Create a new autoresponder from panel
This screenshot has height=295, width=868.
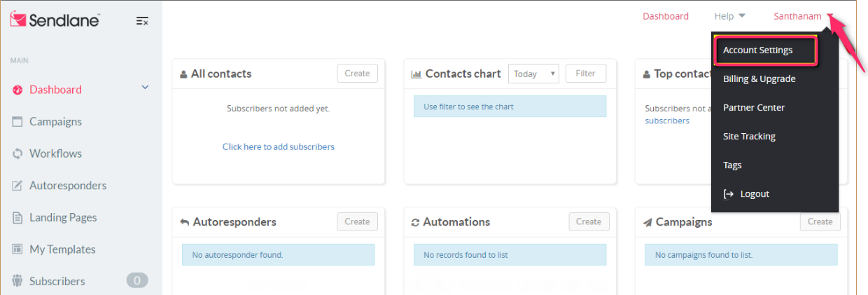tap(357, 221)
